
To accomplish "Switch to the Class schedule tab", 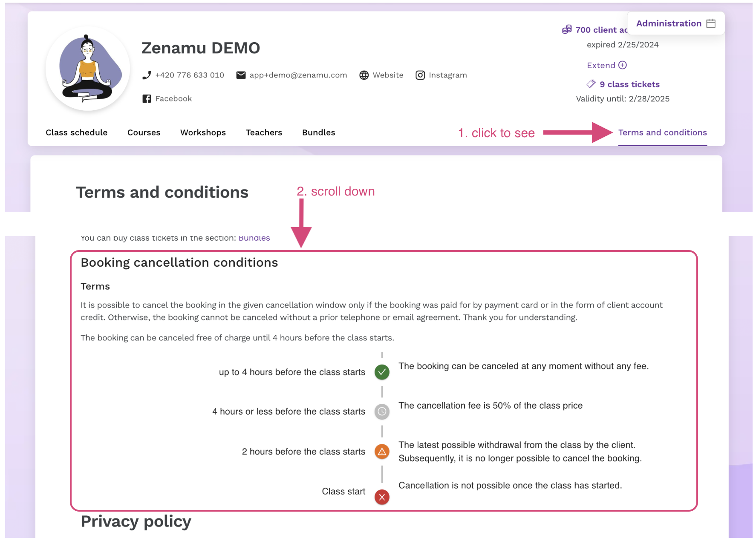I will click(x=77, y=132).
